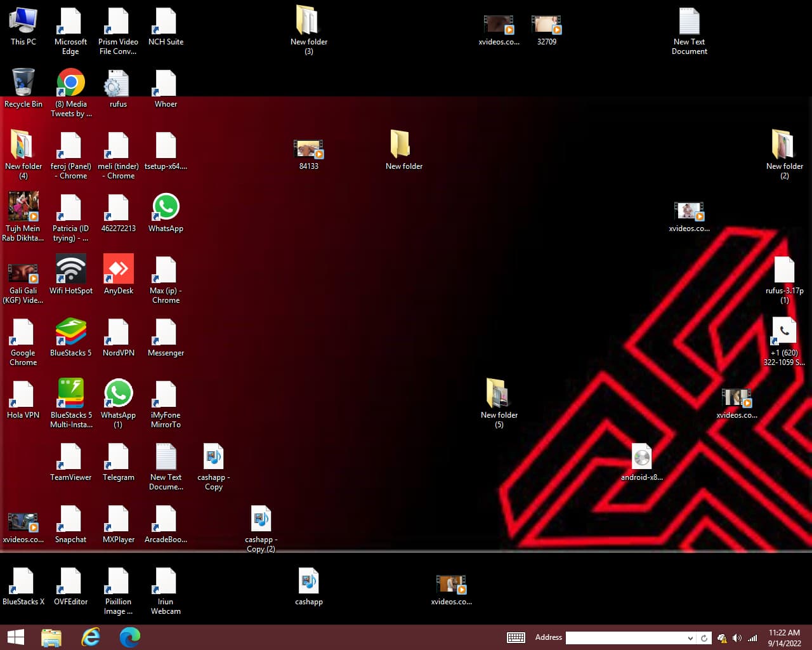The image size is (812, 650).
Task: Open File Explorer from the taskbar
Action: tap(51, 637)
